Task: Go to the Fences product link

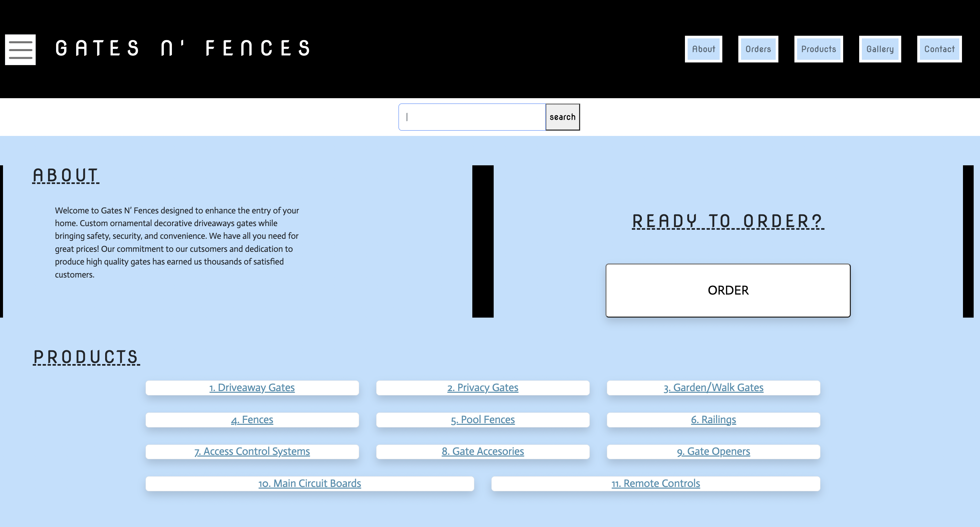Action: (252, 419)
